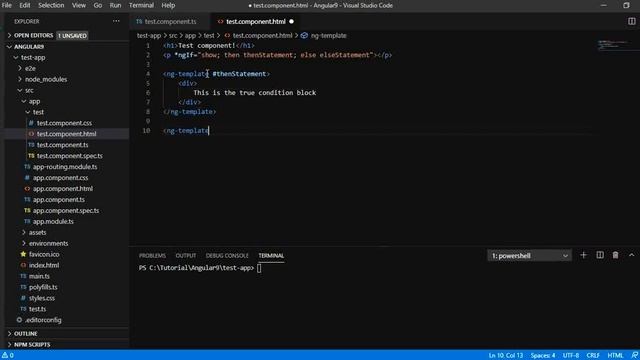Add new terminal with plus icon
Image resolution: width=640 pixels, height=360 pixels.
[x=583, y=255]
